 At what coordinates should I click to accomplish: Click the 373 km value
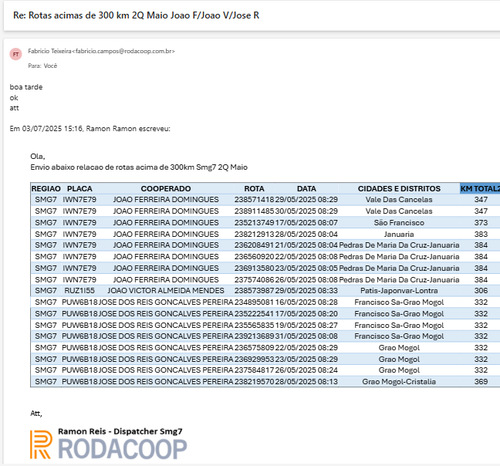[481, 223]
